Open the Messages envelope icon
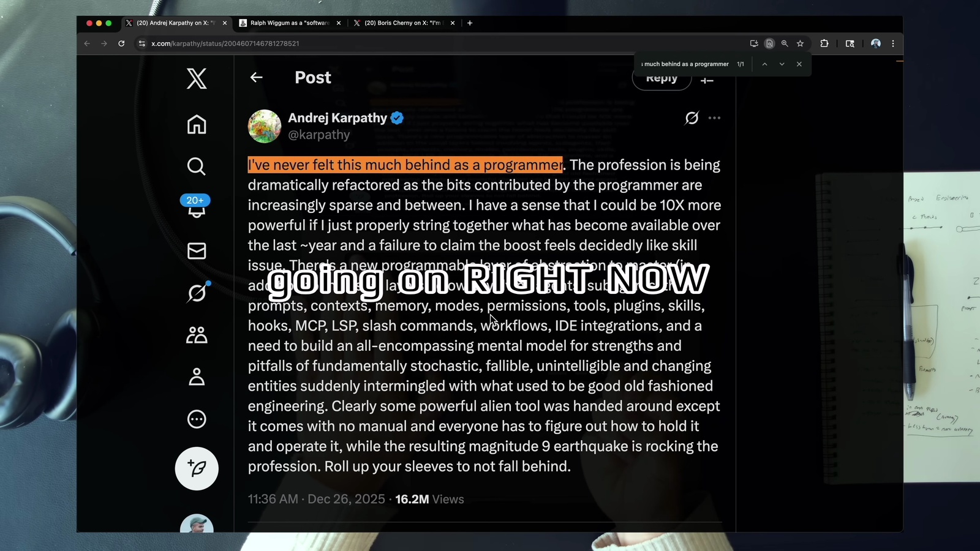This screenshot has height=551, width=980. click(197, 251)
